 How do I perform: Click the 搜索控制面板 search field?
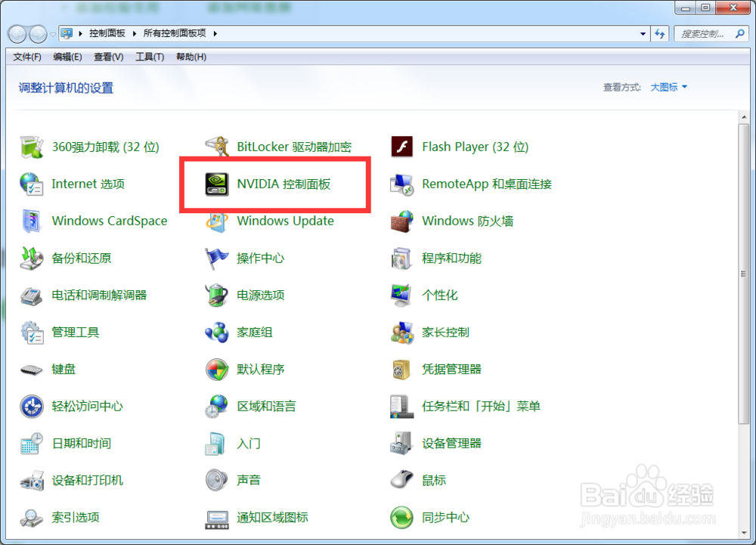coord(711,34)
